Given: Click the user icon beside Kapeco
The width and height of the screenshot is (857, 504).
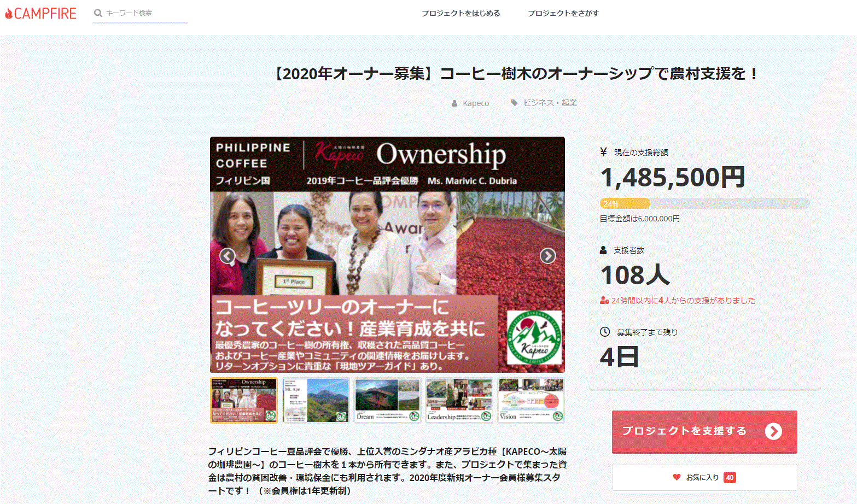Looking at the screenshot, I should pyautogui.click(x=454, y=103).
